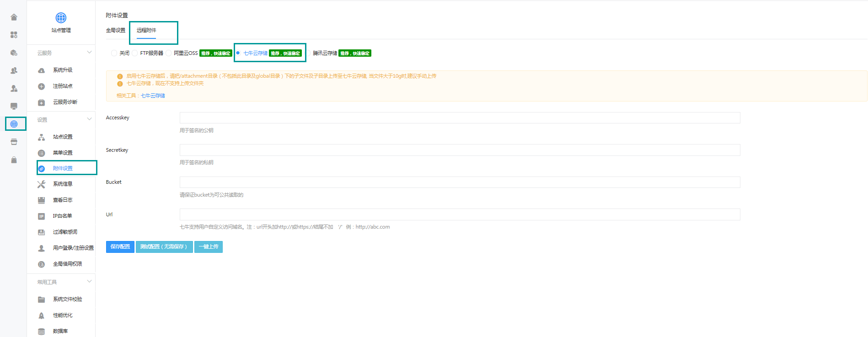Open 全局借用权限 icon item

pyautogui.click(x=41, y=264)
